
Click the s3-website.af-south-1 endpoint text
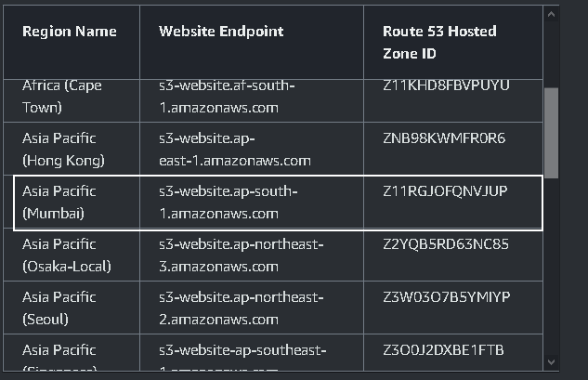tap(228, 97)
